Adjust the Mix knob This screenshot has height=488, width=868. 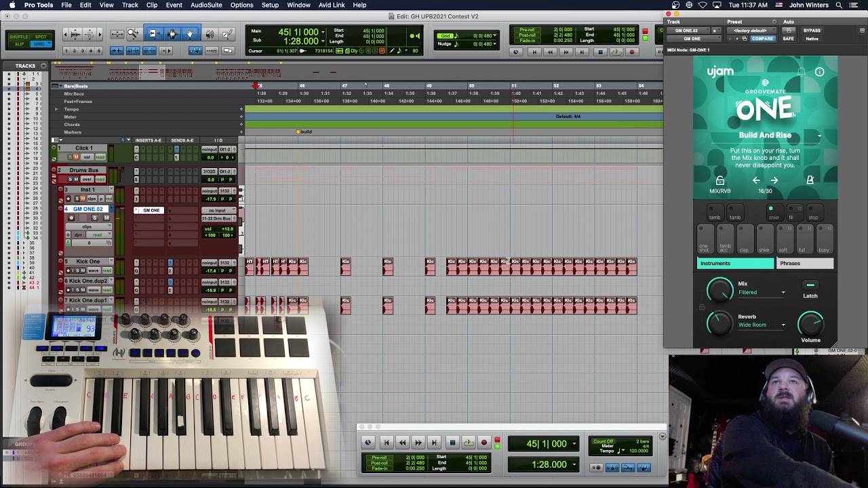[x=719, y=290]
